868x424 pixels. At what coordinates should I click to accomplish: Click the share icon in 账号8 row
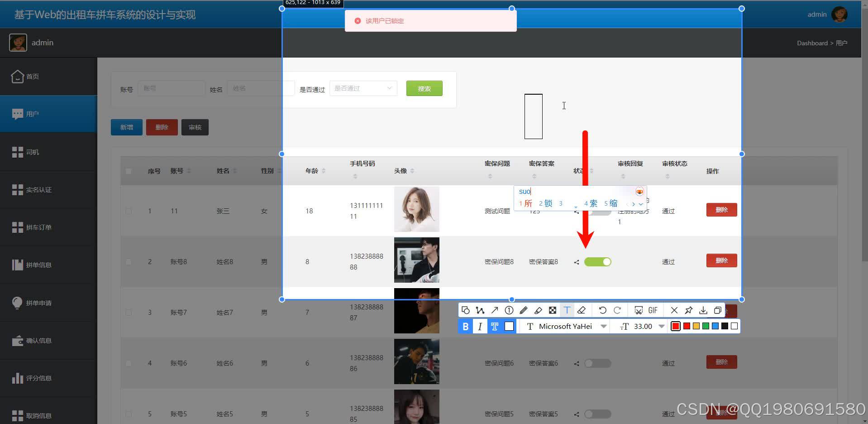[577, 262]
